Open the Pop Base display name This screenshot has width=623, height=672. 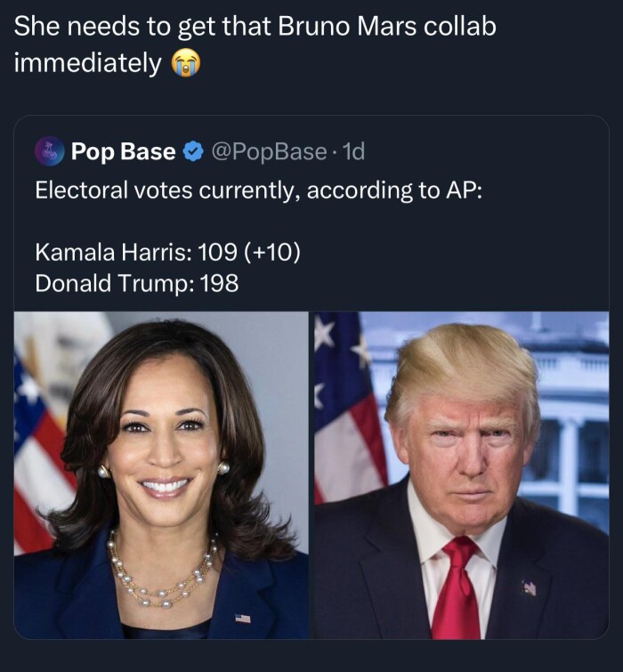click(x=124, y=151)
